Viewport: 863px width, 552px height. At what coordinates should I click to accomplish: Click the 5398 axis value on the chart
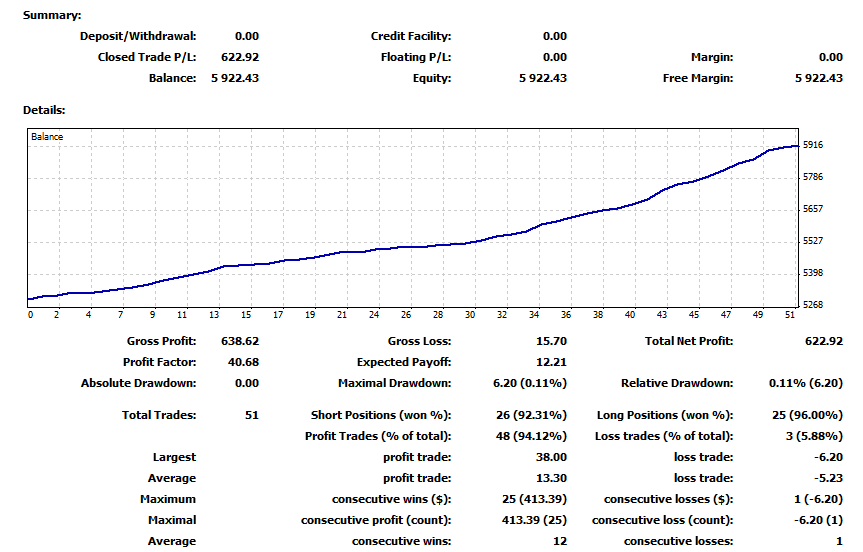[813, 272]
